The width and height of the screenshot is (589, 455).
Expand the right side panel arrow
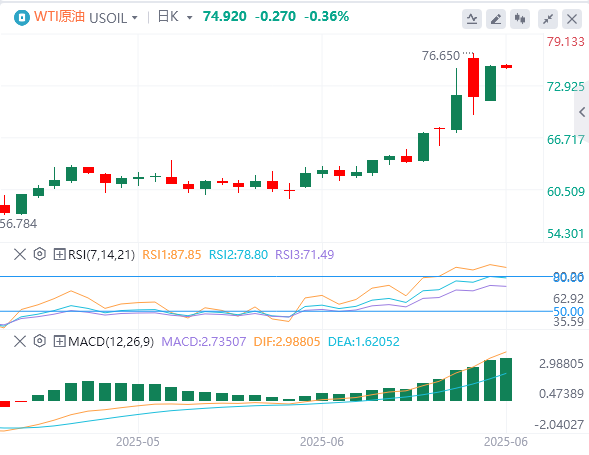pos(582,112)
